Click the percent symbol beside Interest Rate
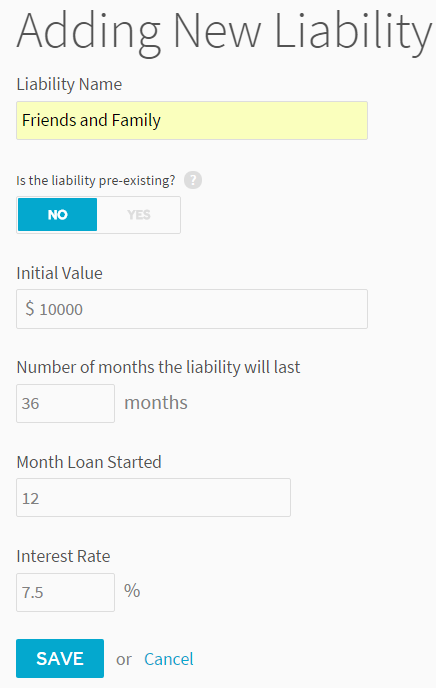This screenshot has width=436, height=688. coord(132,591)
